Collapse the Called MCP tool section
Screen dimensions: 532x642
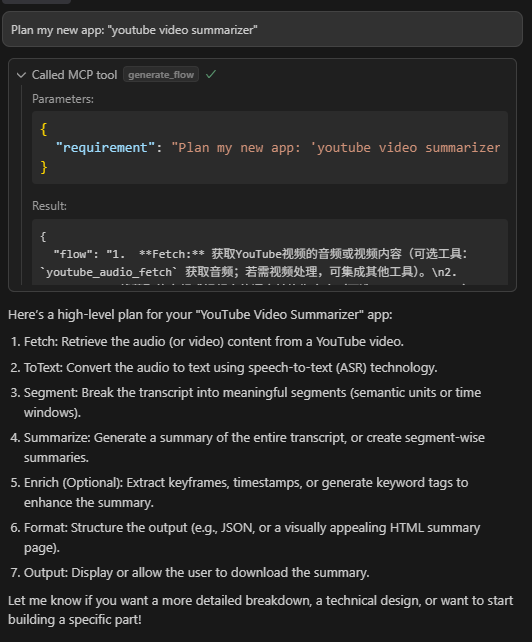click(x=21, y=75)
